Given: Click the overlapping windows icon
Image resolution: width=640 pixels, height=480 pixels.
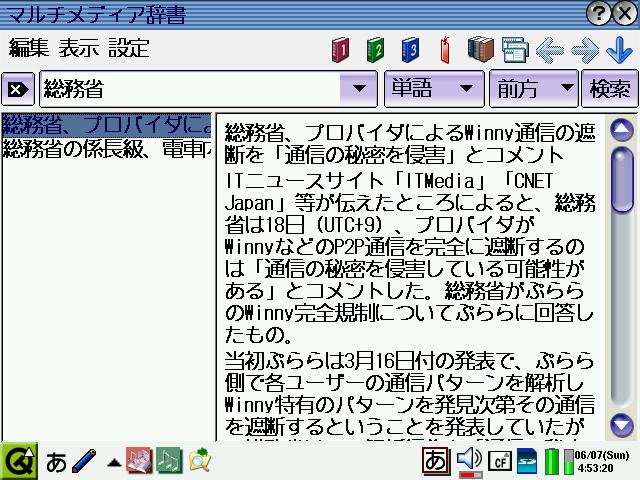Looking at the screenshot, I should tap(515, 50).
